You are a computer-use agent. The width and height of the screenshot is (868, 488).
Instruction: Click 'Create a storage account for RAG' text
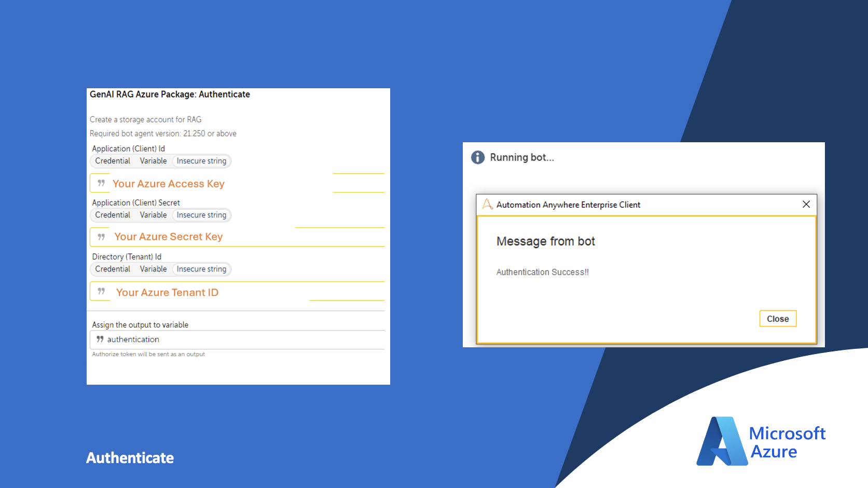coord(145,119)
